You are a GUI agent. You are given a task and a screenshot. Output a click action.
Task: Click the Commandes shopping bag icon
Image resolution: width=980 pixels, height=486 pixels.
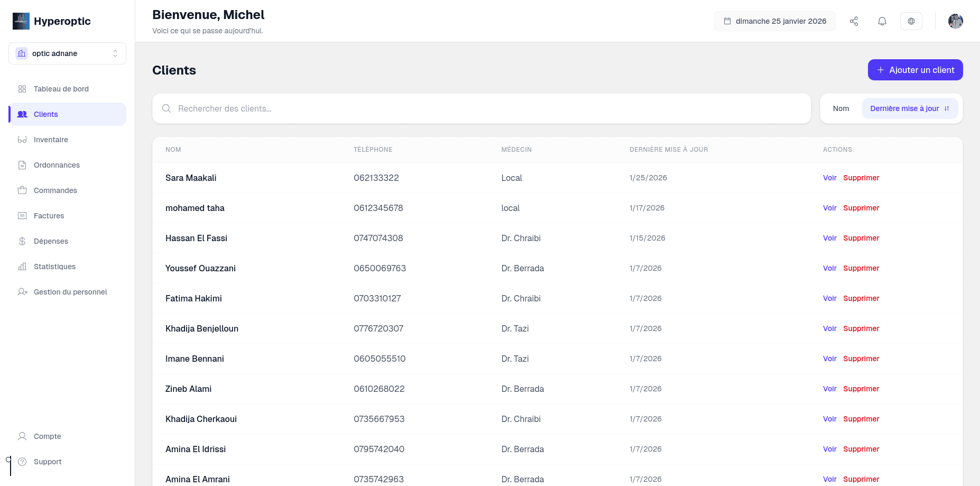(x=22, y=190)
